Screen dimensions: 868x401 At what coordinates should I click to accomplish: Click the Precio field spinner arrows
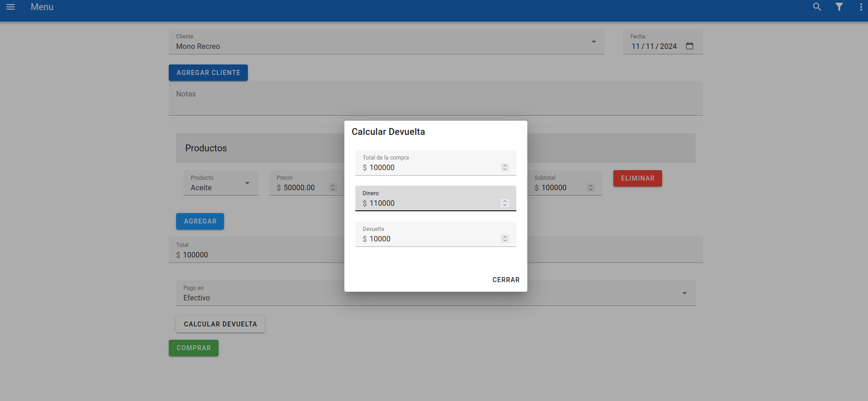pos(333,187)
